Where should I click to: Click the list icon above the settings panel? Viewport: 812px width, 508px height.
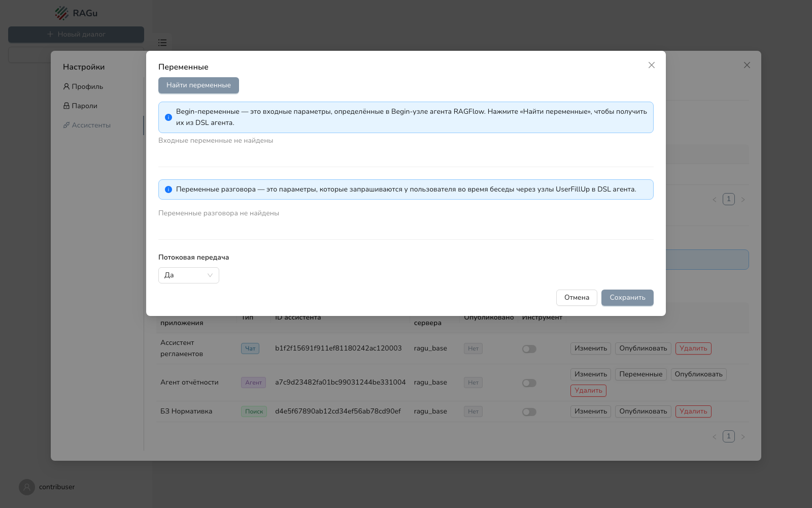coord(162,43)
